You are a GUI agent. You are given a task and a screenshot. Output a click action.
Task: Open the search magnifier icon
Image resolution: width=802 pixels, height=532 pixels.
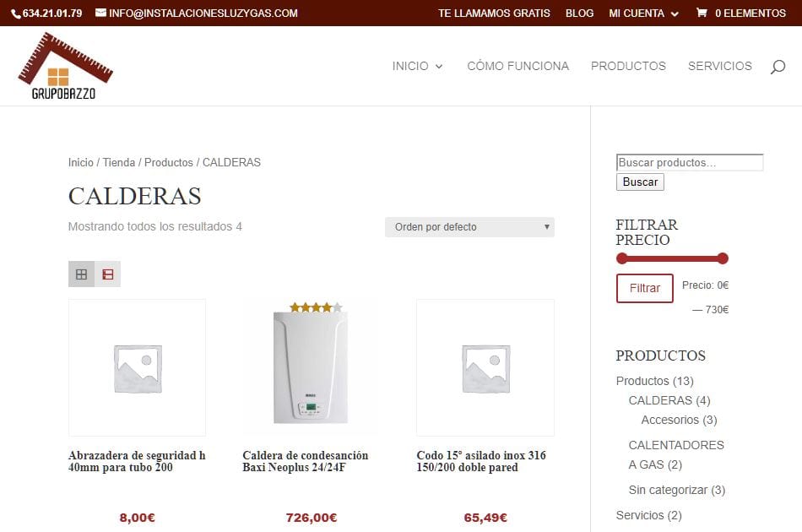tap(778, 67)
